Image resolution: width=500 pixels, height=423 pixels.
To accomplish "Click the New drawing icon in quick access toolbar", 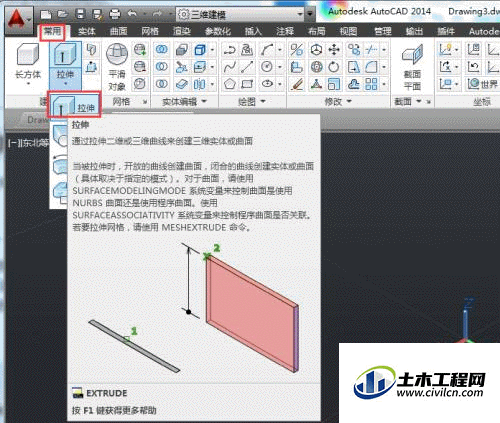I will point(46,14).
